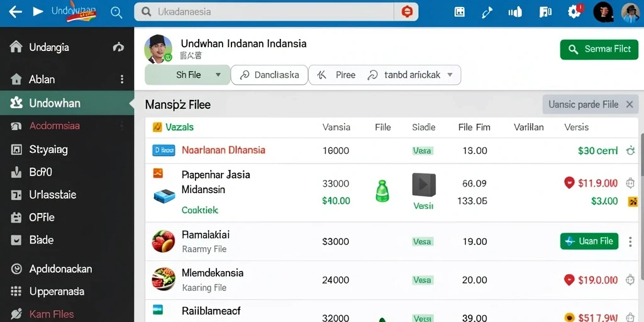
Task: Click the pencil edit icon in header
Action: pyautogui.click(x=487, y=13)
